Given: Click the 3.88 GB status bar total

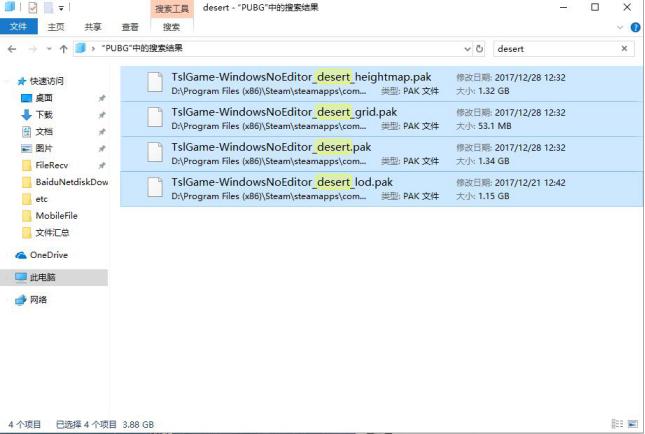Looking at the screenshot, I should tap(138, 425).
